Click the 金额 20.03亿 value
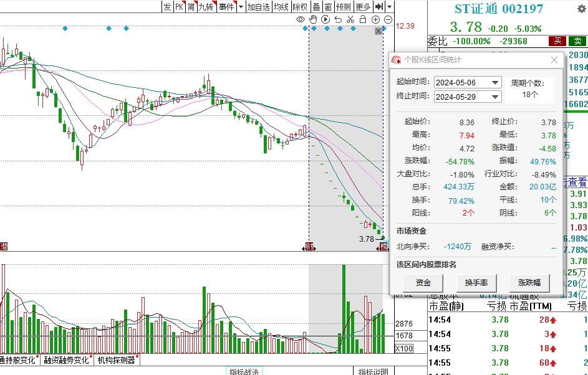 click(x=542, y=186)
